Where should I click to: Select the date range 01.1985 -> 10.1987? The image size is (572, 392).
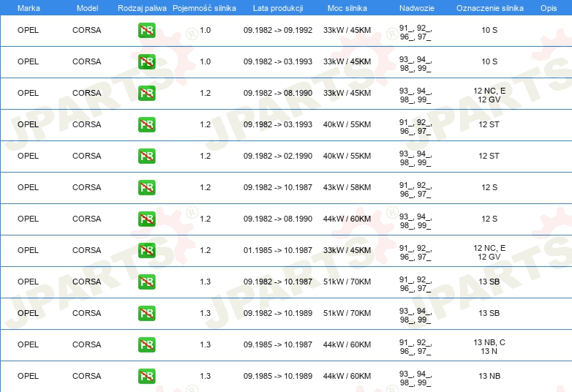point(278,250)
